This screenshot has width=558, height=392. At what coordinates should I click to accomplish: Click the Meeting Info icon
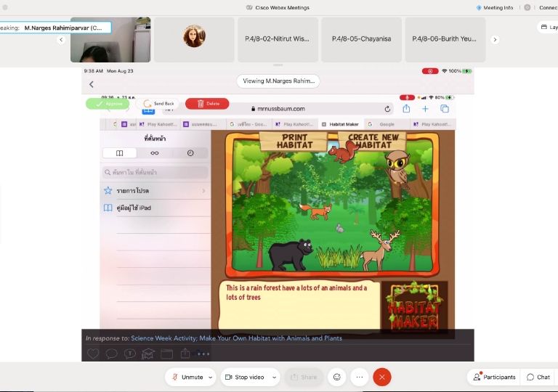479,7
